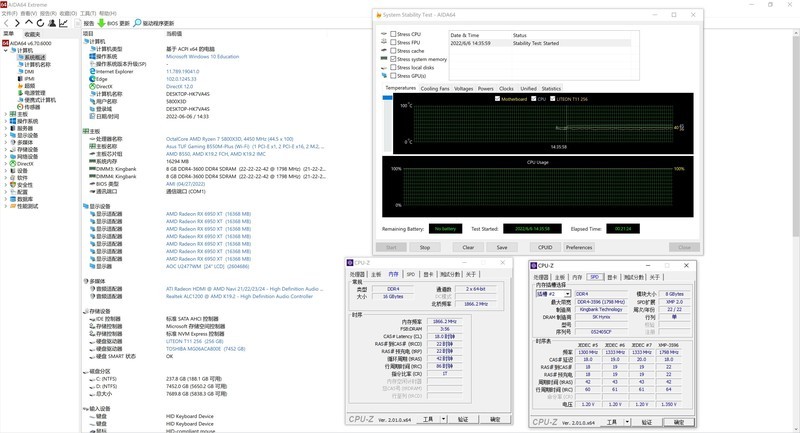The width and height of the screenshot is (800, 433).
Task: Switch to the Voltages tab
Action: [463, 88]
